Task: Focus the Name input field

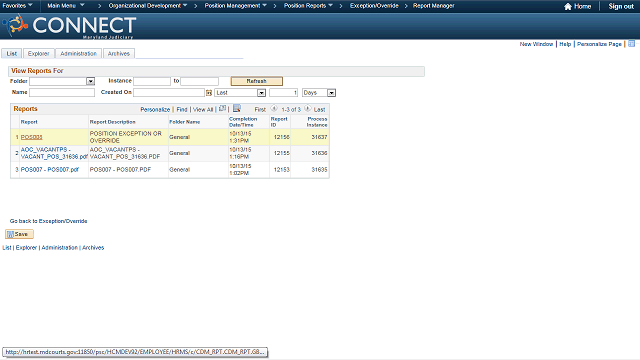Action: [62, 93]
